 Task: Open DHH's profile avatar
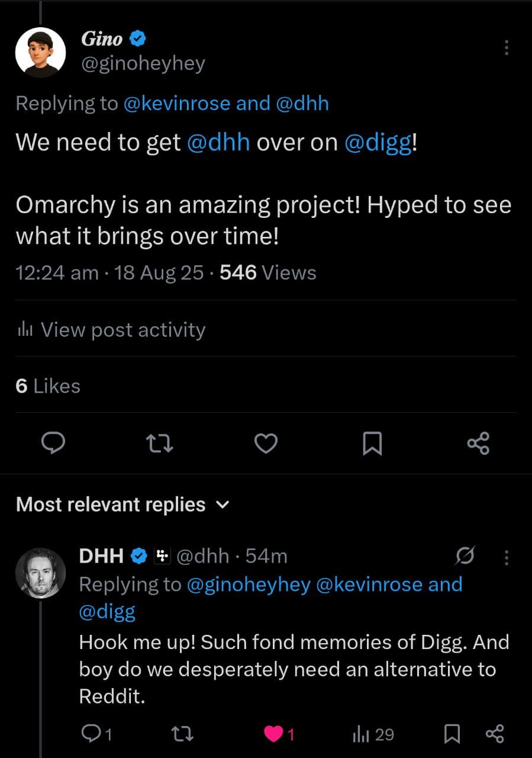coord(40,573)
